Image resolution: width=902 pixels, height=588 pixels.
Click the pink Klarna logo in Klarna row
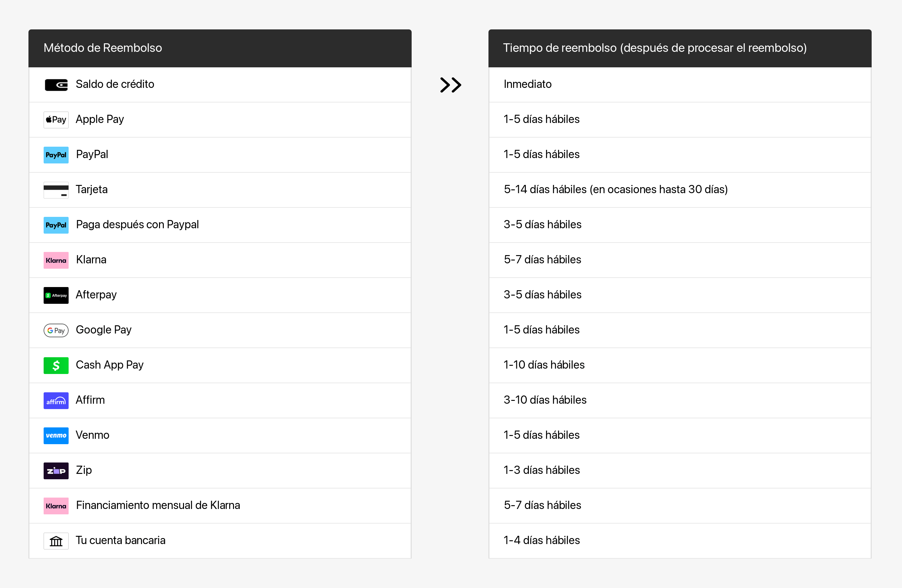(x=56, y=260)
